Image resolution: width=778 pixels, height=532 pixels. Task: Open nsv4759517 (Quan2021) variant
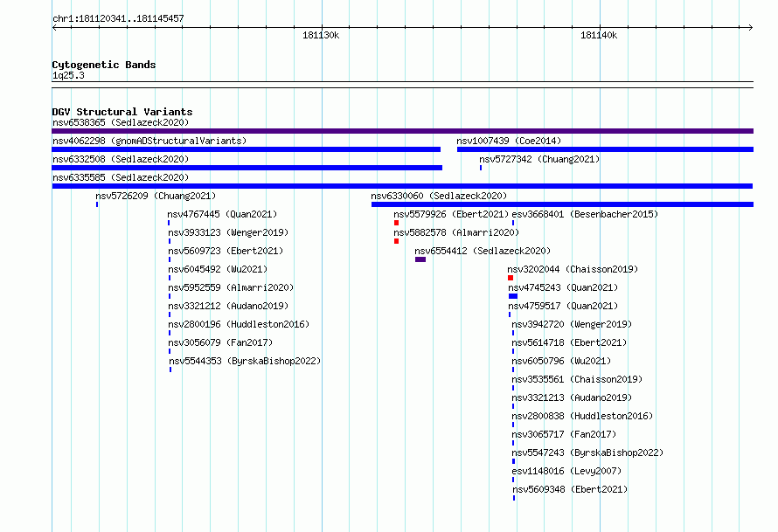pyautogui.click(x=563, y=306)
